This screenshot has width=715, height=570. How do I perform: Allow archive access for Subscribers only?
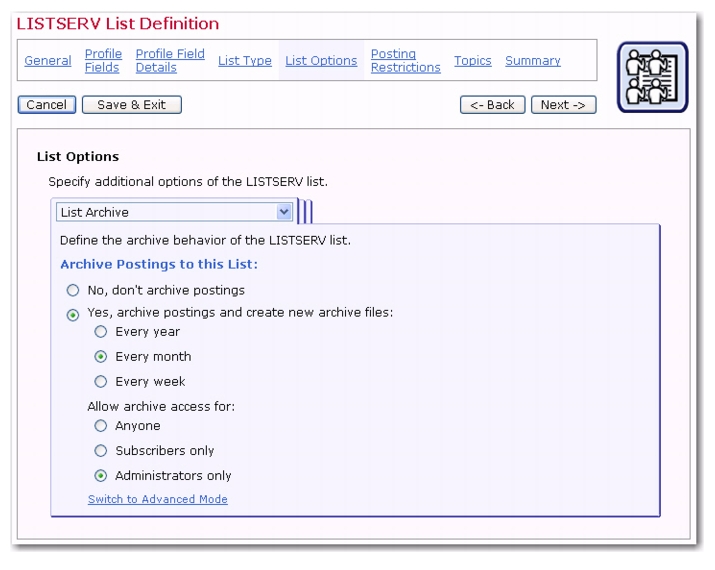101,451
